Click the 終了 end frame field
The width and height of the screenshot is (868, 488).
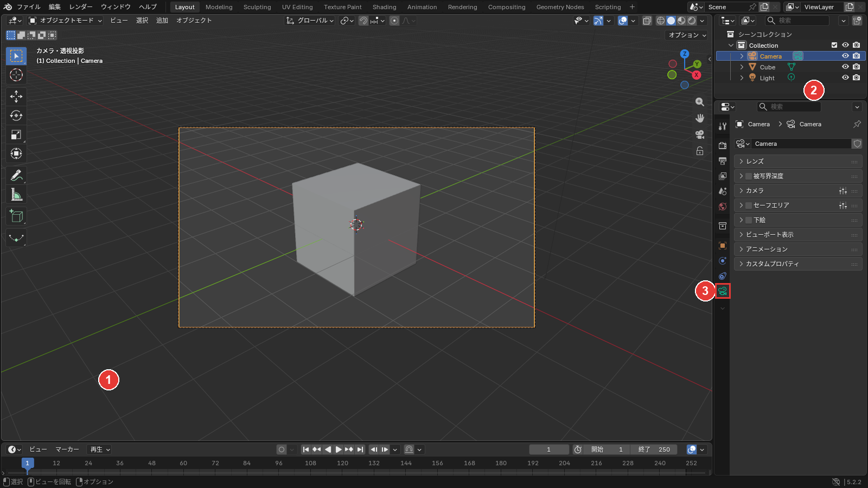coord(654,450)
